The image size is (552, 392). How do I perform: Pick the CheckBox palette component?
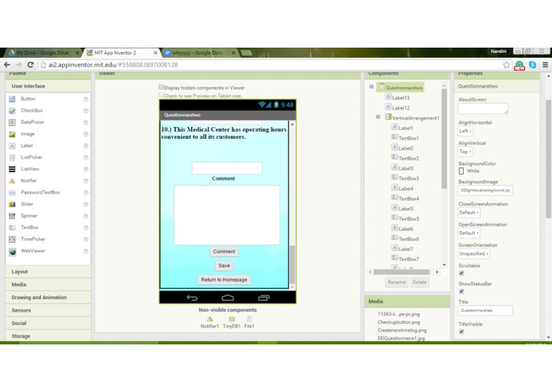pos(31,110)
